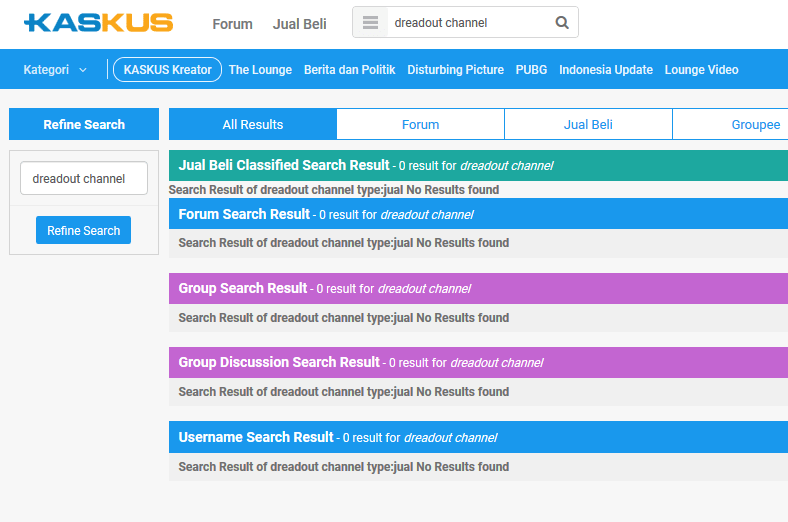Switch to the Jual Beli results tab
The image size is (788, 522).
pyautogui.click(x=588, y=124)
